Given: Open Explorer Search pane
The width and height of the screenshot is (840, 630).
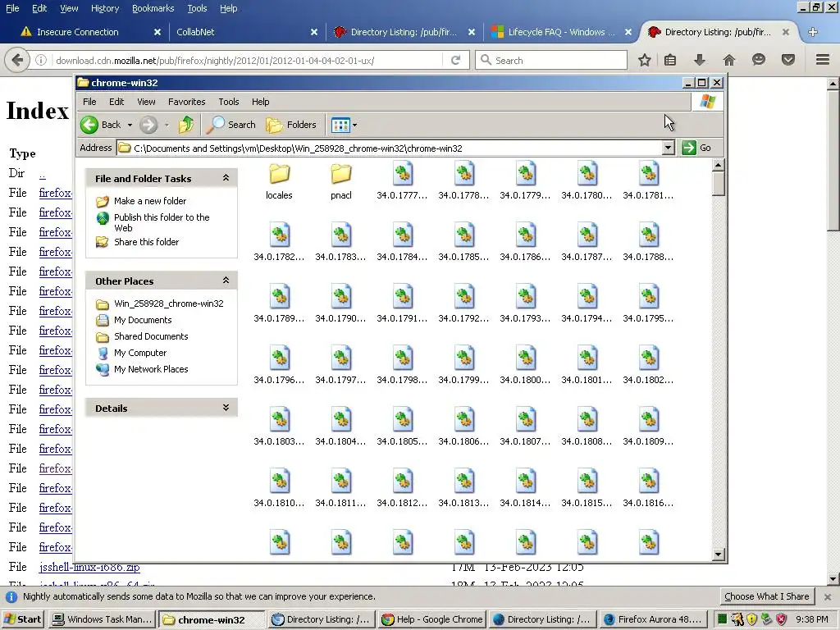Looking at the screenshot, I should point(231,125).
